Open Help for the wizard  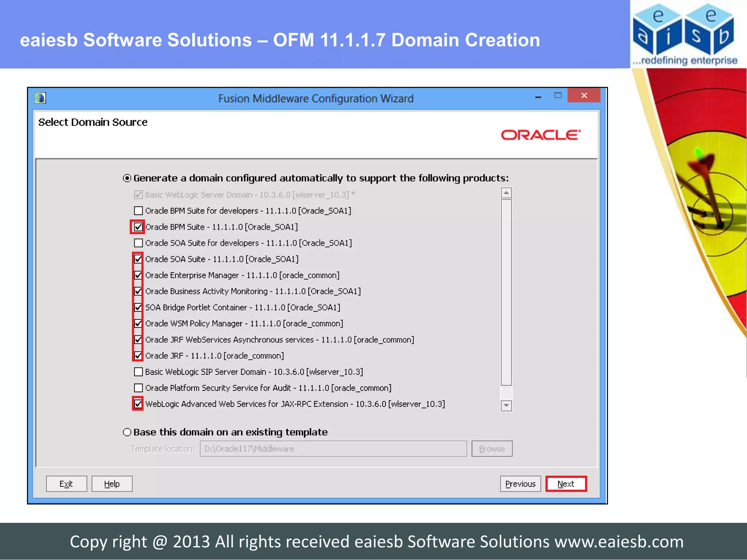(112, 484)
